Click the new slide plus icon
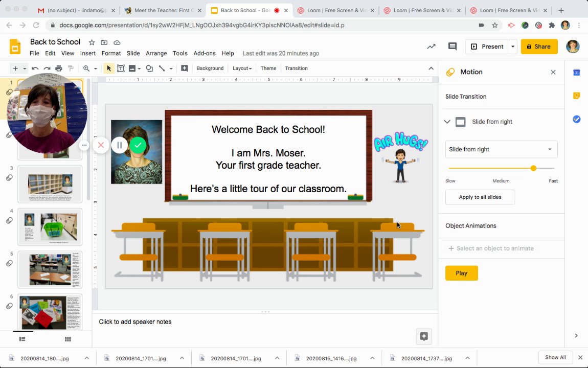 pos(15,68)
